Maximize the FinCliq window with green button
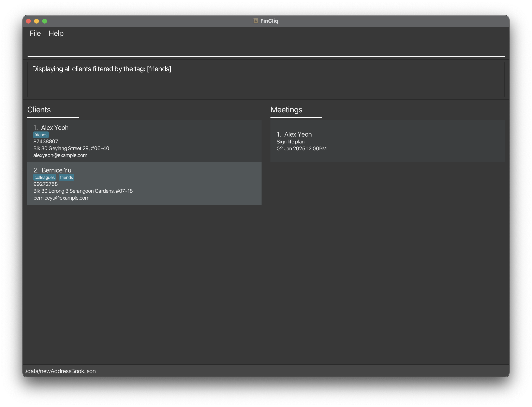Screen dimensions: 532x407 click(45, 21)
